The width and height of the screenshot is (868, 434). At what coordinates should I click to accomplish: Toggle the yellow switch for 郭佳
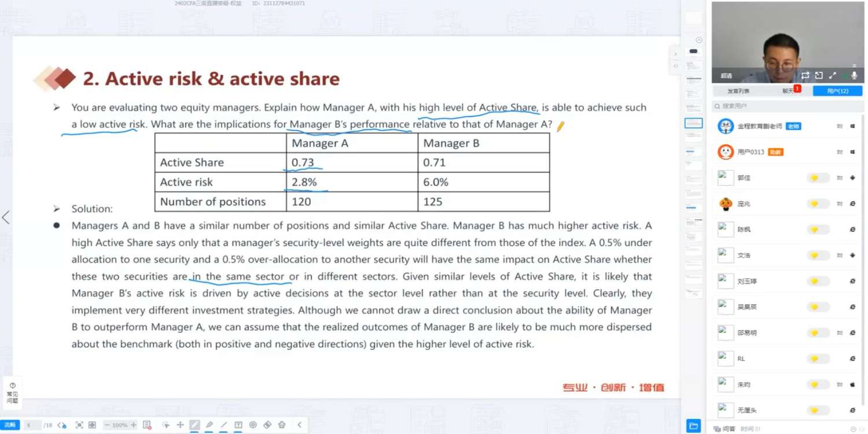818,178
